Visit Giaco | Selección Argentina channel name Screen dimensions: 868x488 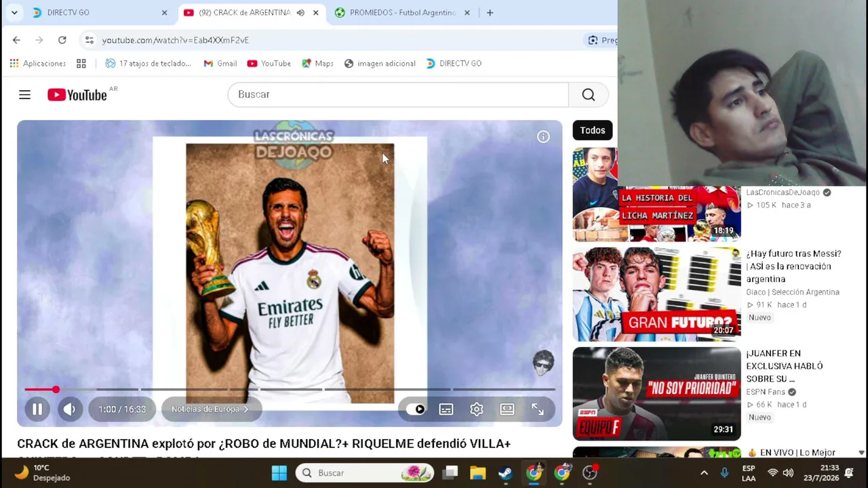(x=793, y=292)
